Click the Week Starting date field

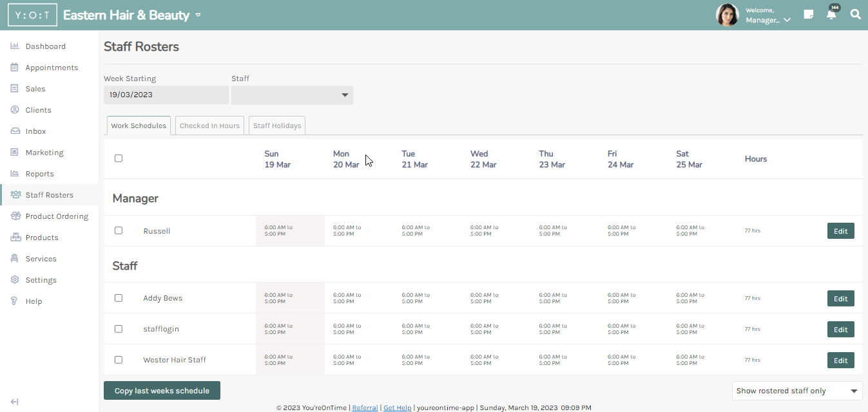166,95
